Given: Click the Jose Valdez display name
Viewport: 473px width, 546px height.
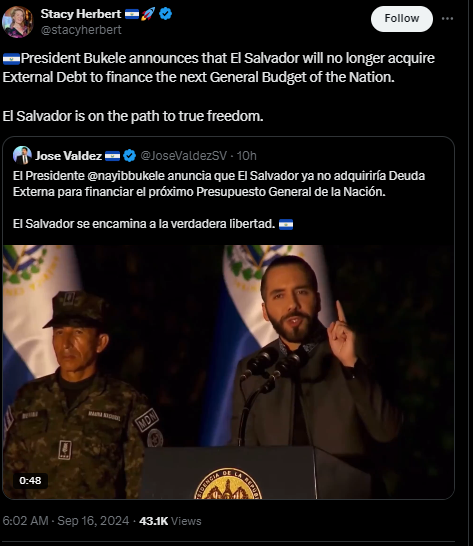Looking at the screenshot, I should click(x=68, y=156).
